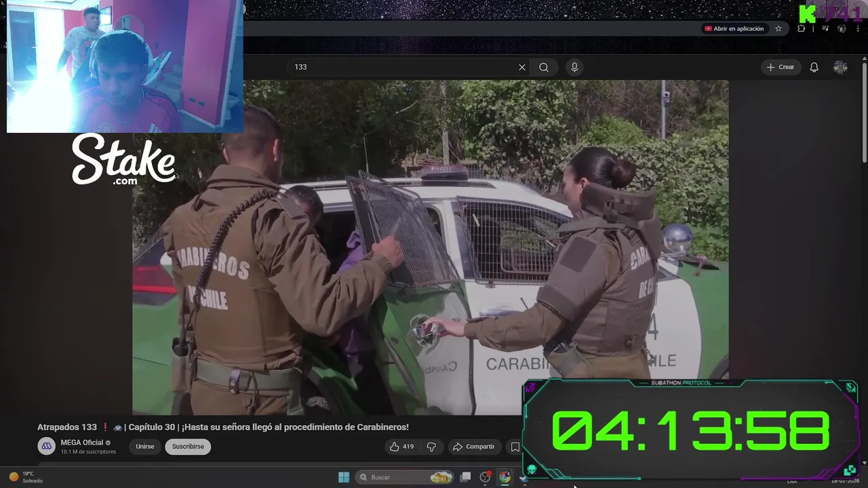This screenshot has width=868, height=488.
Task: Open Task View in the taskbar
Action: coord(466,477)
